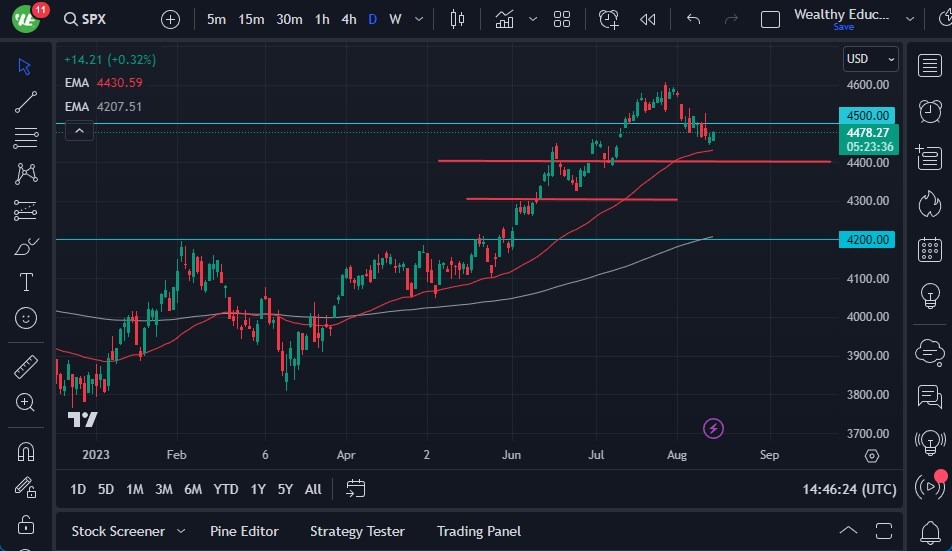Open chart settings gear icon
Screen dimensions: 952x551
click(x=872, y=456)
